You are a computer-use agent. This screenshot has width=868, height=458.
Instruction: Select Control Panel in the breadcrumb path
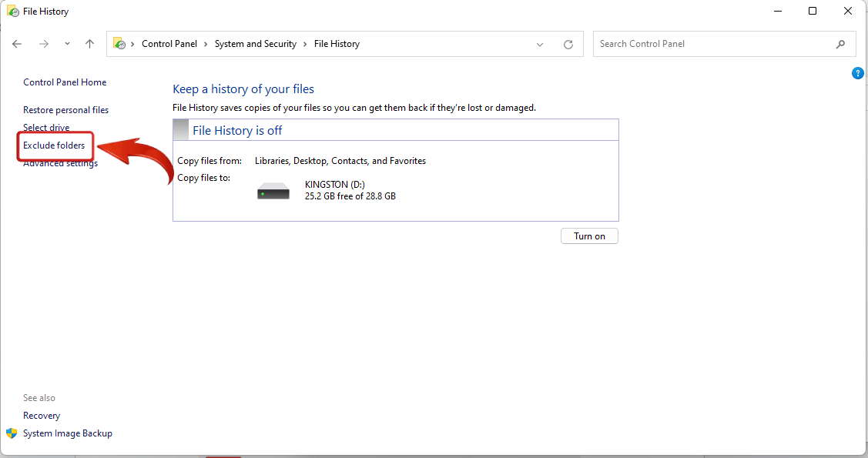[169, 44]
